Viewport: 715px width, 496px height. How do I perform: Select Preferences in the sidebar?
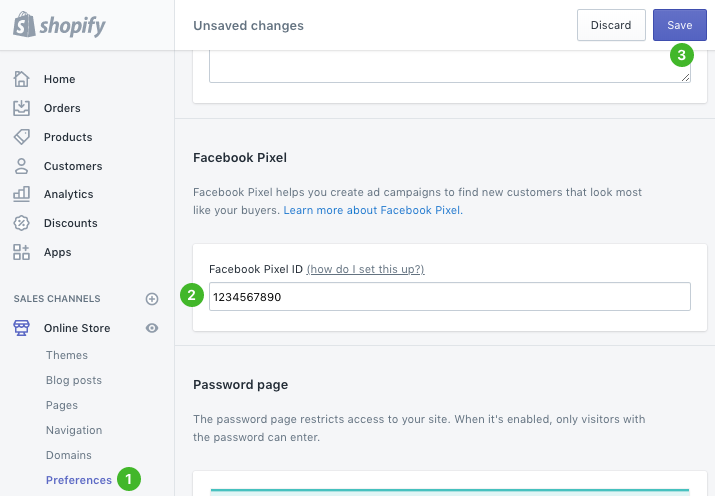pos(79,480)
